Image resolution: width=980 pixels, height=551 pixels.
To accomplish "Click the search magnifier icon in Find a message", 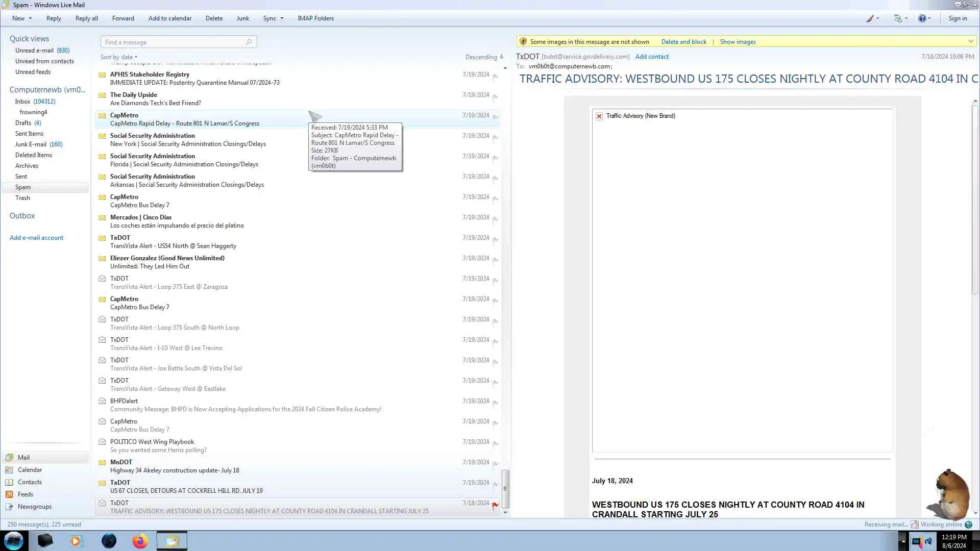I will point(249,42).
